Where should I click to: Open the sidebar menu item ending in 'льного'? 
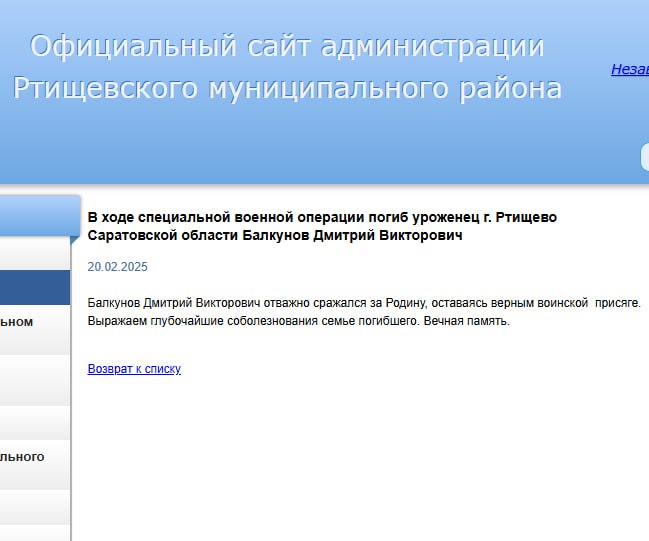[35, 464]
